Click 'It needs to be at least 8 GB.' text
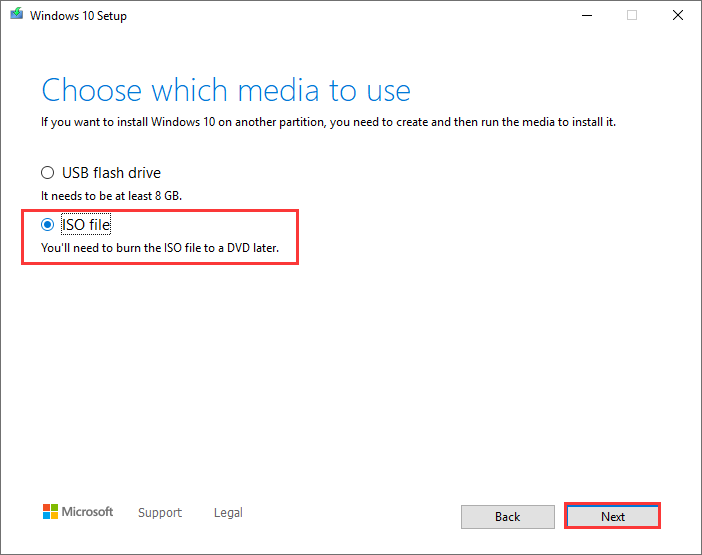 coord(111,196)
